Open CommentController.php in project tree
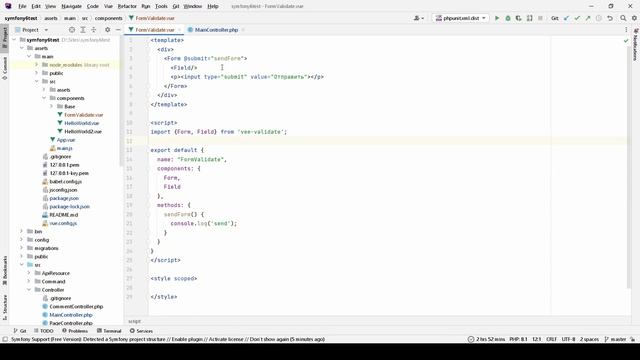The height and width of the screenshot is (360, 640). tap(76, 307)
